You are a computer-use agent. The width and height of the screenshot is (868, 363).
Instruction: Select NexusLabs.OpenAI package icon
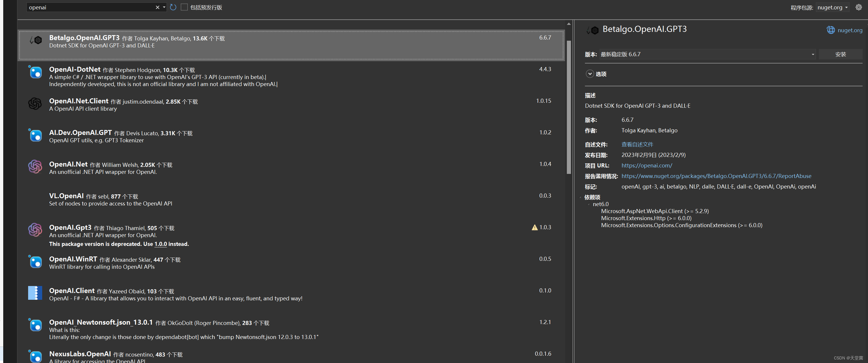tap(35, 356)
